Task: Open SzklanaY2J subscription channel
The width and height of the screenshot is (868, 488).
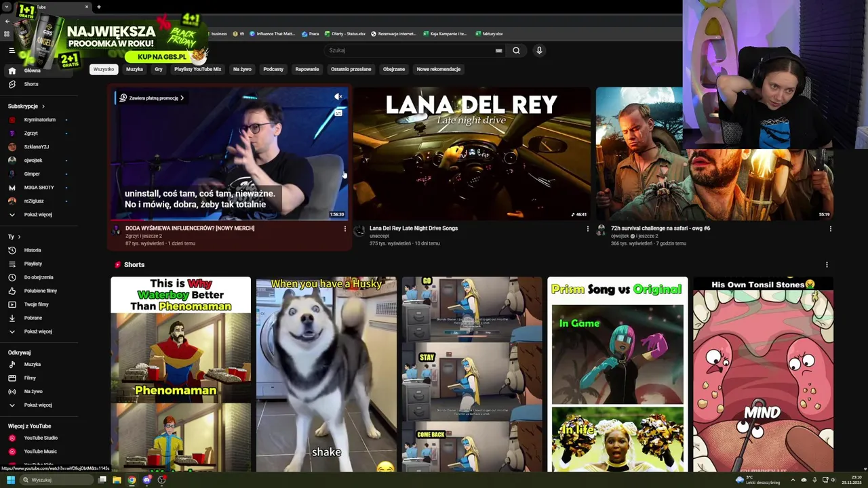Action: 38,147
